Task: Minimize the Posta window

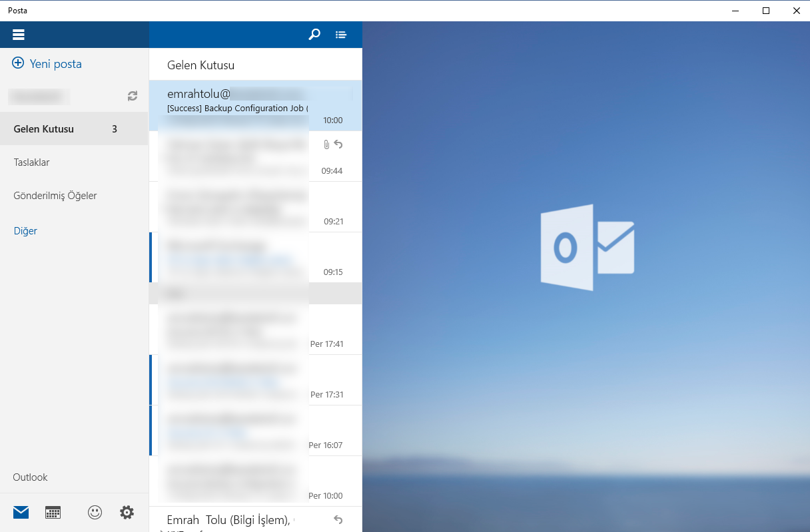Action: [x=735, y=11]
